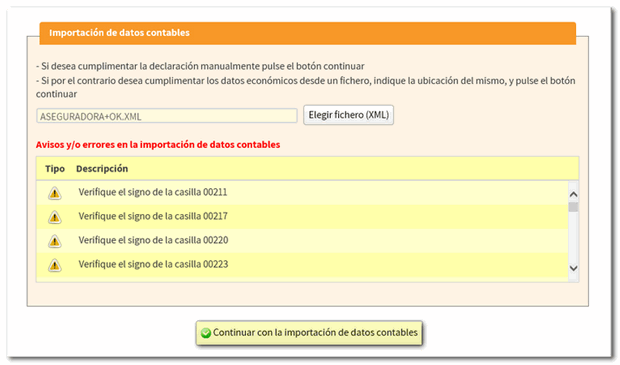Click warning icon for casilla 00211
The height and width of the screenshot is (365, 620).
pyautogui.click(x=55, y=193)
